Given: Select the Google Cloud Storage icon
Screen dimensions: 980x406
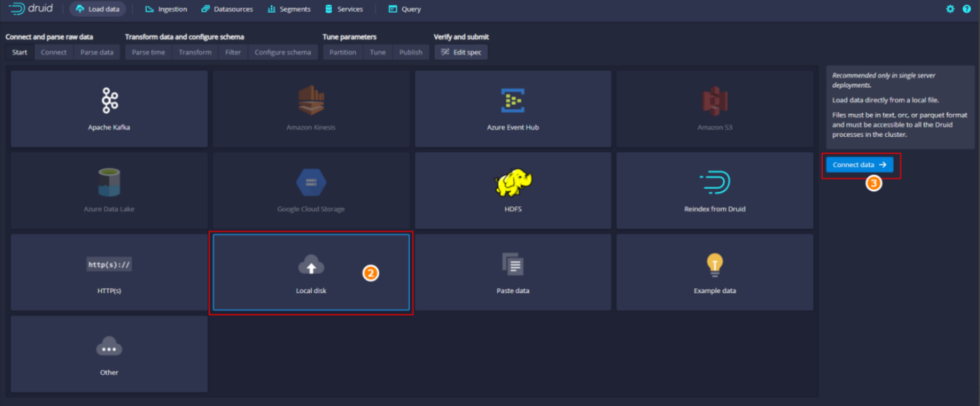Looking at the screenshot, I should (x=311, y=182).
